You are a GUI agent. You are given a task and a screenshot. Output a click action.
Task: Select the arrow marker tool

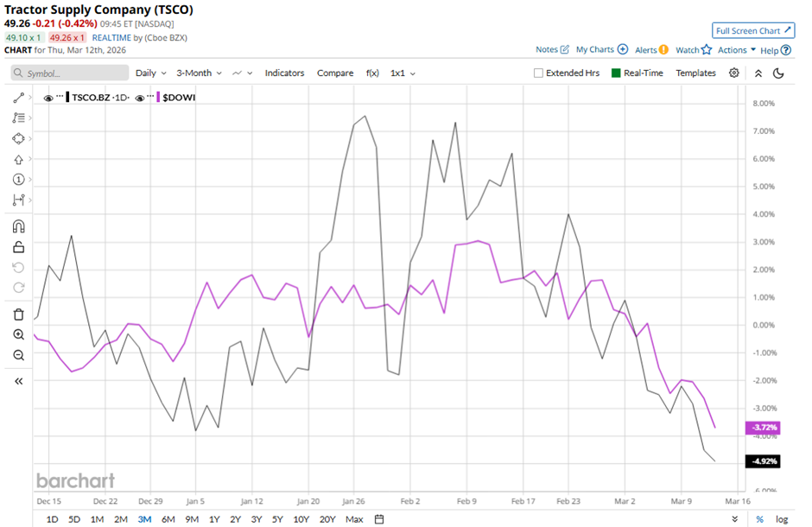pos(19,160)
